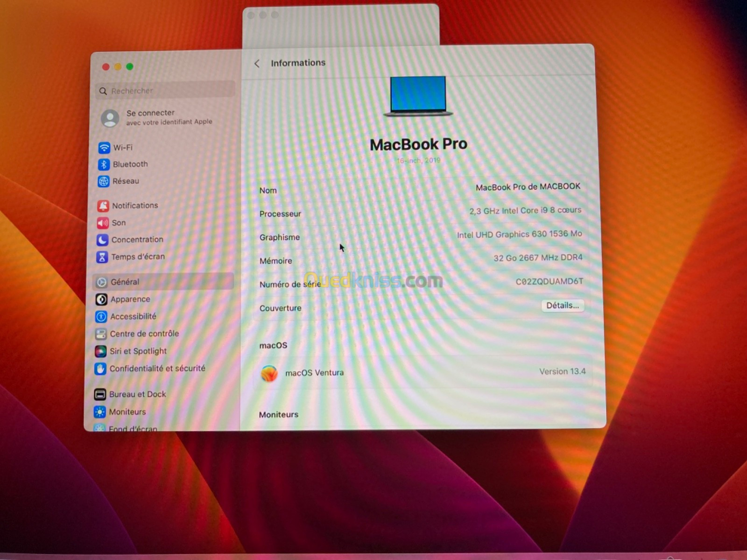Click the yellow minimize window button
This screenshot has width=747, height=560.
118,67
